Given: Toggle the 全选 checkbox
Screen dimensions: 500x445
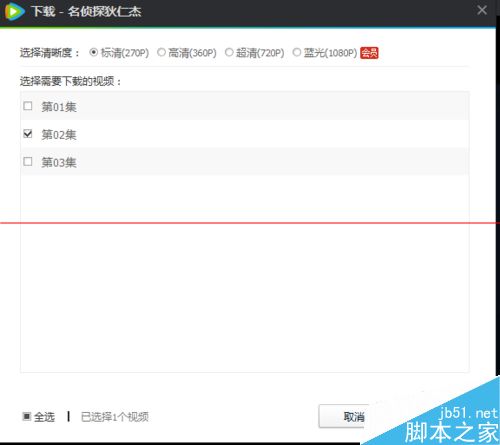Looking at the screenshot, I should coord(27,416).
